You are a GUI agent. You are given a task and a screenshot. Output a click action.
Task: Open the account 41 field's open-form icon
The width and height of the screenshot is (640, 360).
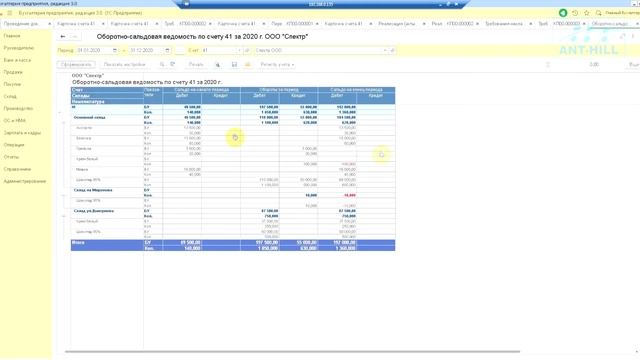pyautogui.click(x=247, y=50)
